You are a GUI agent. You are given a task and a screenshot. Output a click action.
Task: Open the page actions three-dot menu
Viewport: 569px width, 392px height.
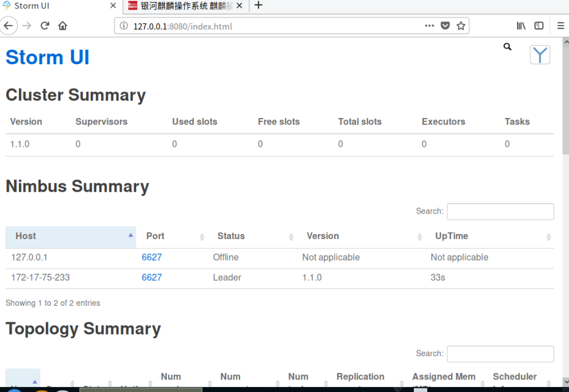tap(429, 26)
